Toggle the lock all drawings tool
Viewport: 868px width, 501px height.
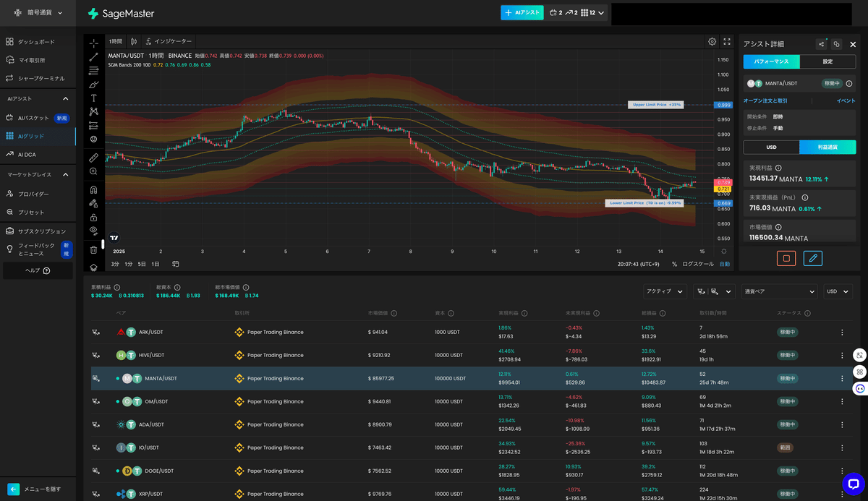click(94, 217)
